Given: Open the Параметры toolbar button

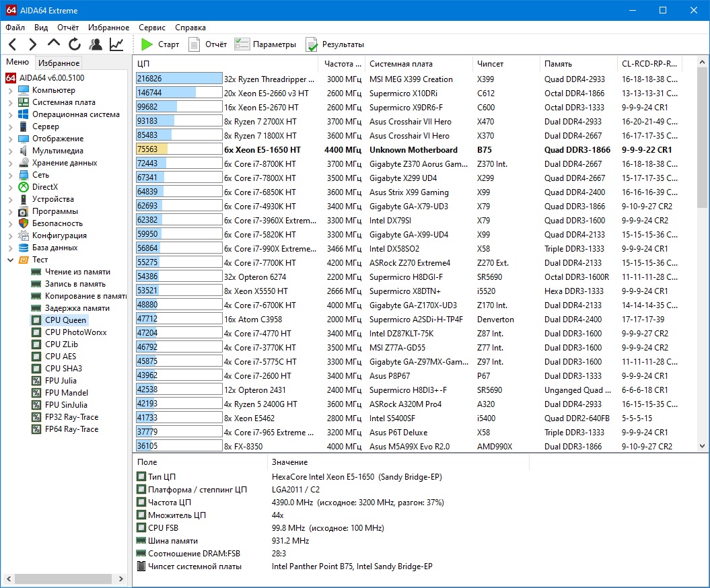Looking at the screenshot, I should (x=265, y=44).
